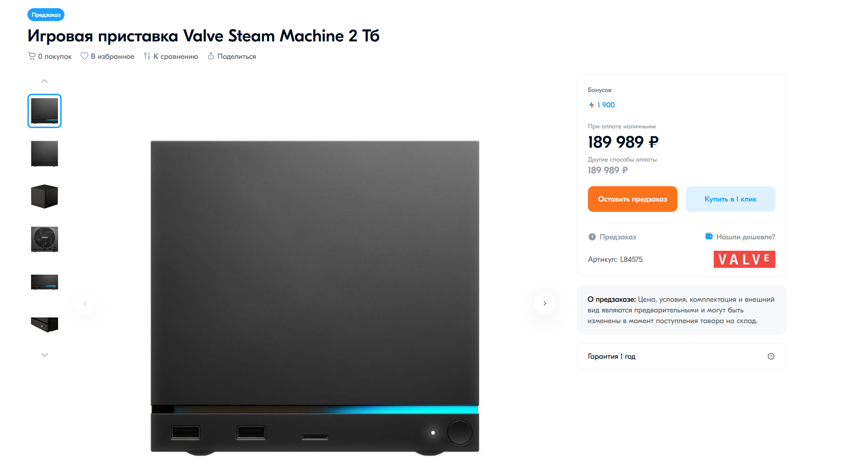Click the cart icon by 0 покупок
Screen dimensions: 868x474
pyautogui.click(x=32, y=56)
